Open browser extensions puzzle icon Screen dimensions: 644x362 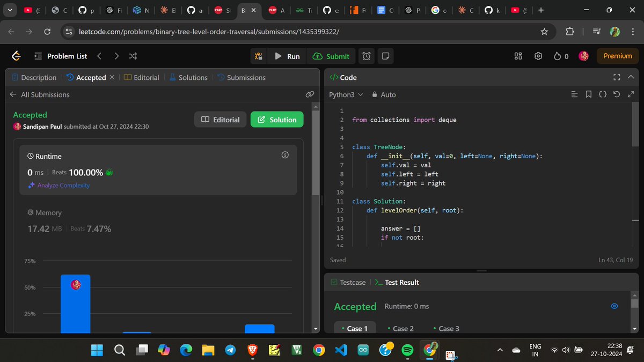tap(570, 32)
